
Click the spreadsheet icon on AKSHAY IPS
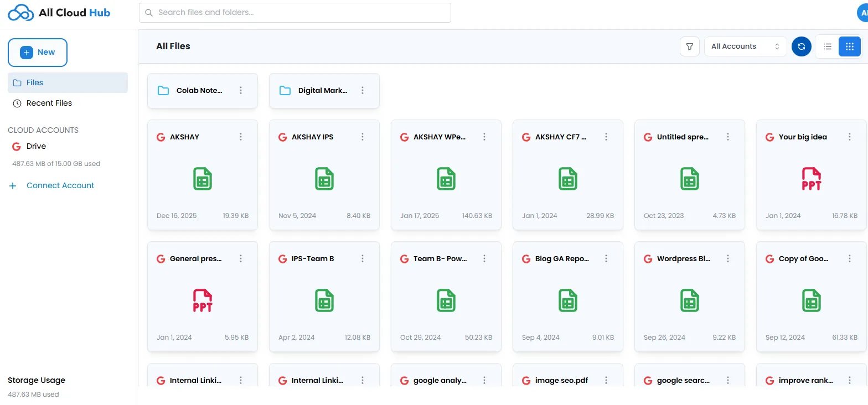click(324, 179)
